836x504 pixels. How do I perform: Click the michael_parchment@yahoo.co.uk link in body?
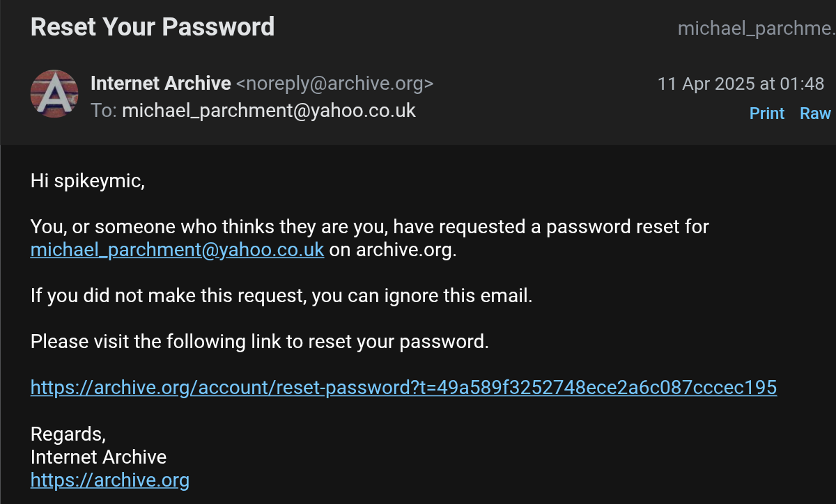[x=177, y=250]
